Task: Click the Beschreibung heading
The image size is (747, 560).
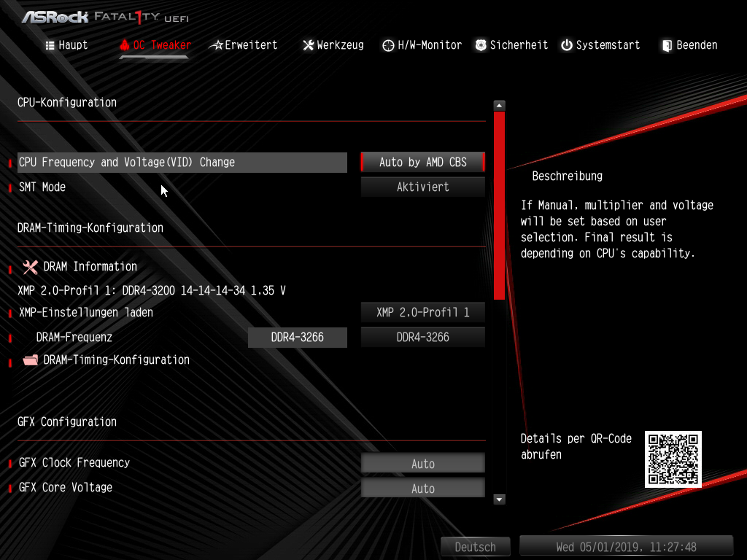Action: click(568, 176)
